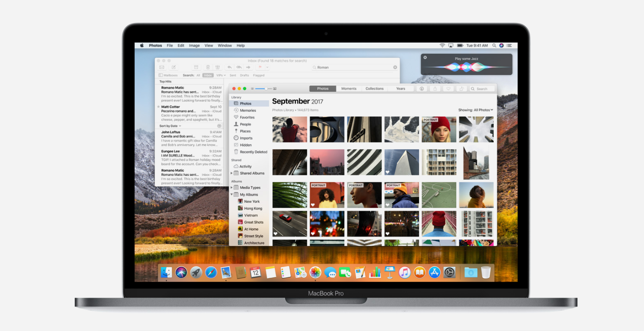Click the Junk icon in Mail toolbar
Image resolution: width=644 pixels, height=331 pixels.
[218, 67]
